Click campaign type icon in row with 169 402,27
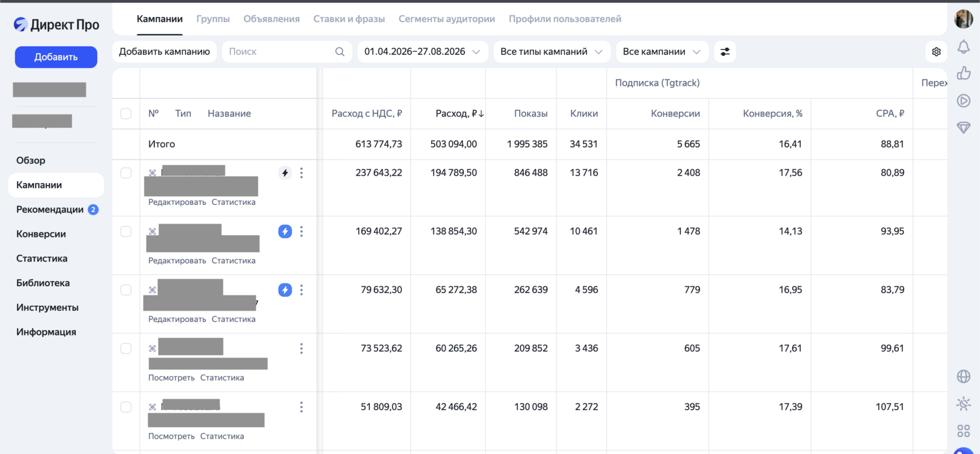This screenshot has width=980, height=454. [152, 231]
